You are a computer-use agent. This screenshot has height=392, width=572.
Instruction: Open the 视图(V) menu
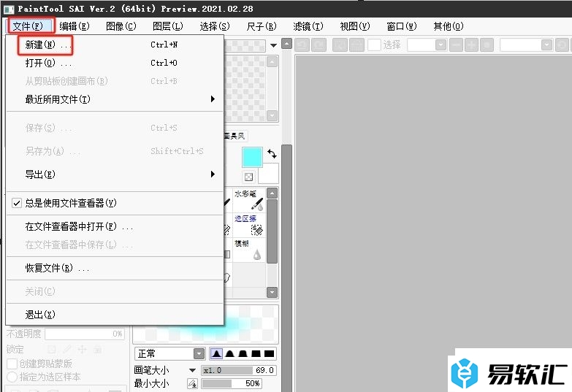point(355,26)
